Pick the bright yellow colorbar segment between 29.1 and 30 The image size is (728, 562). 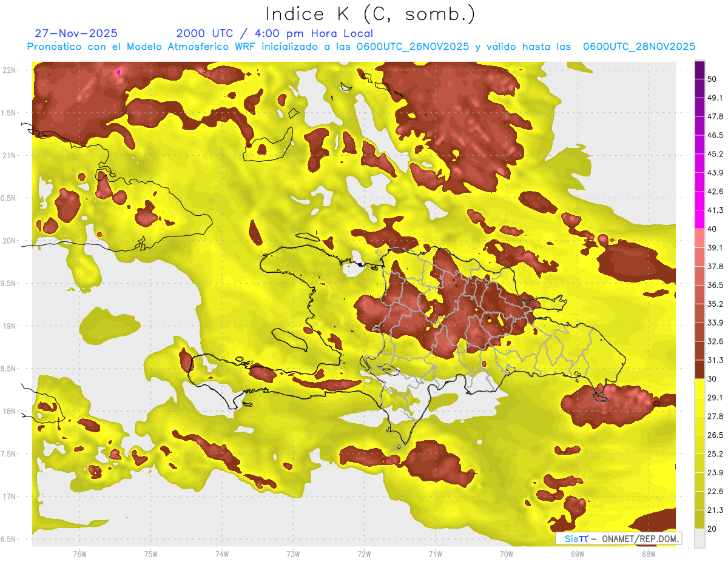pyautogui.click(x=699, y=388)
